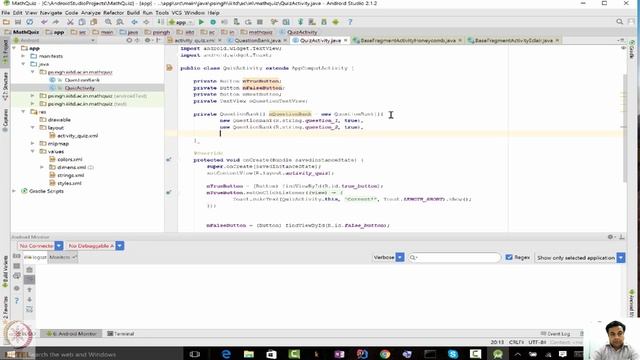The width and height of the screenshot is (640, 360).
Task: Click the Redo arrow icon
Action: click(x=56, y=22)
